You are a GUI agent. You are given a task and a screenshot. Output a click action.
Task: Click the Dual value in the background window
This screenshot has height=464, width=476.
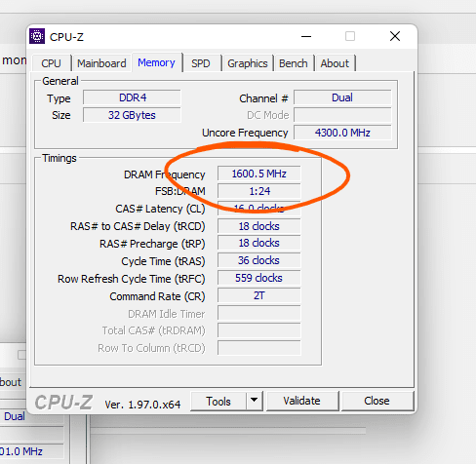15,416
